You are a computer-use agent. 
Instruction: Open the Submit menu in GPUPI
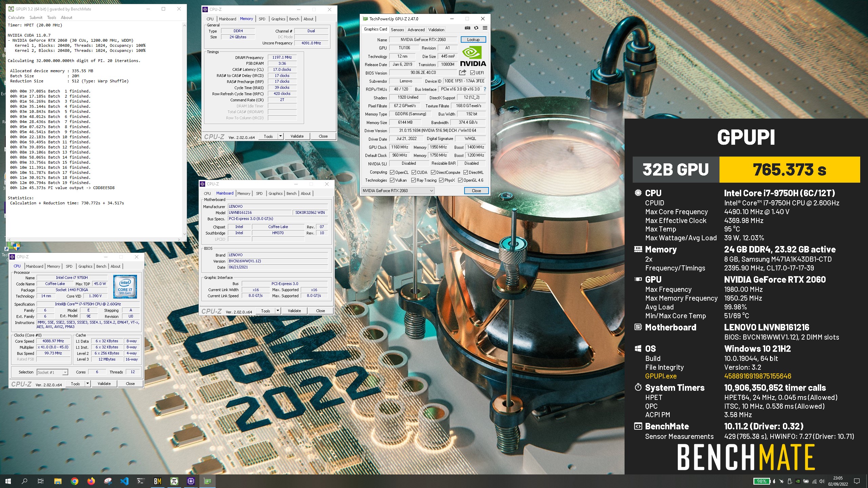pyautogui.click(x=36, y=18)
